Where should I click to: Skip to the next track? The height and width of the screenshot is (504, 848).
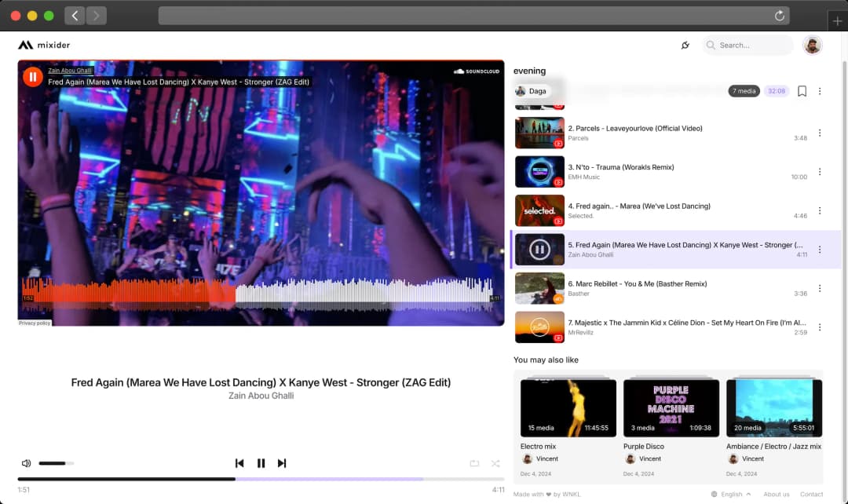coord(282,463)
